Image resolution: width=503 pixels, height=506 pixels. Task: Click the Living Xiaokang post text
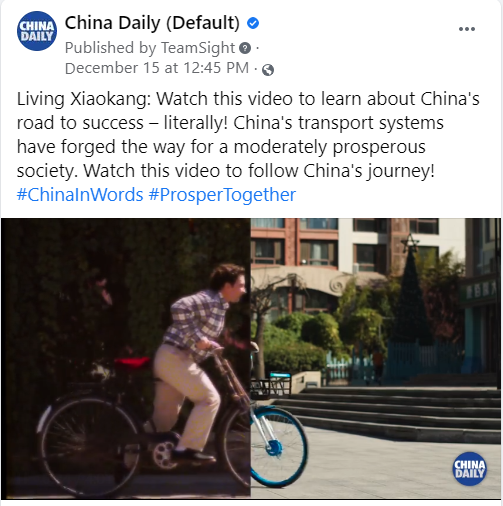[248, 135]
